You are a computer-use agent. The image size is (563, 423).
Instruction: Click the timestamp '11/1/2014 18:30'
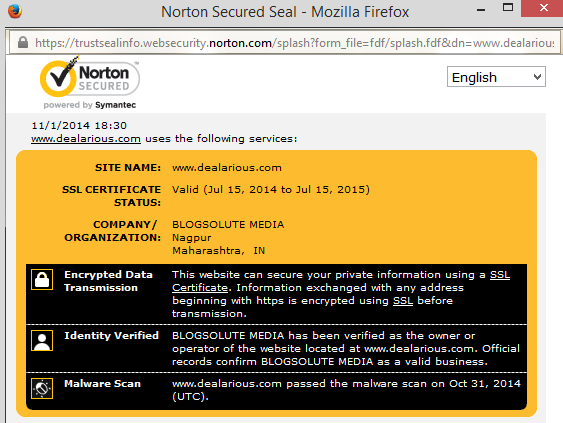coord(79,125)
